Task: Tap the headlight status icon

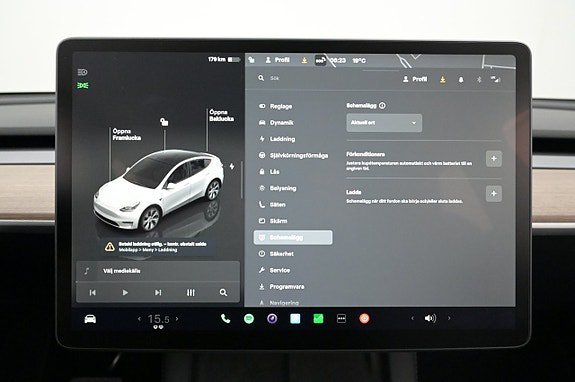Action: [x=83, y=72]
